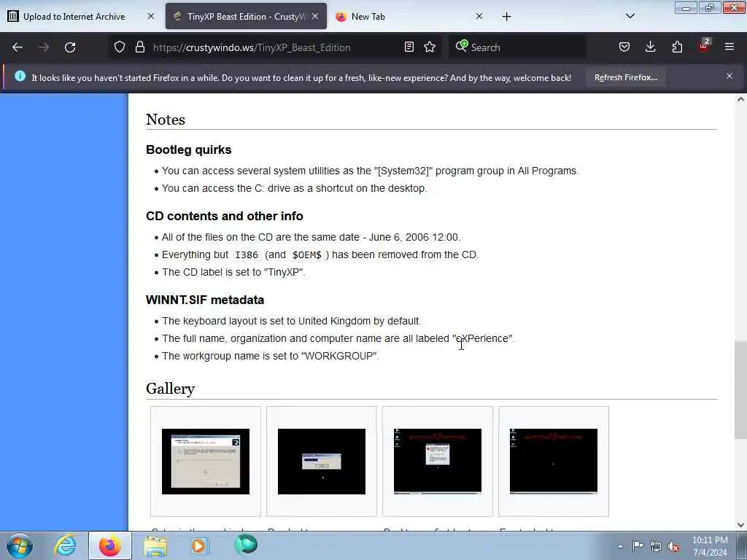Open the fourth gallery thumbnail, the empty desktop
The height and width of the screenshot is (560, 747).
[x=554, y=461]
